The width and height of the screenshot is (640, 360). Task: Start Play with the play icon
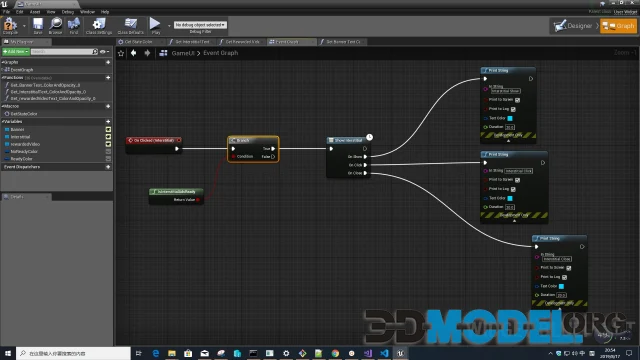[x=155, y=26]
